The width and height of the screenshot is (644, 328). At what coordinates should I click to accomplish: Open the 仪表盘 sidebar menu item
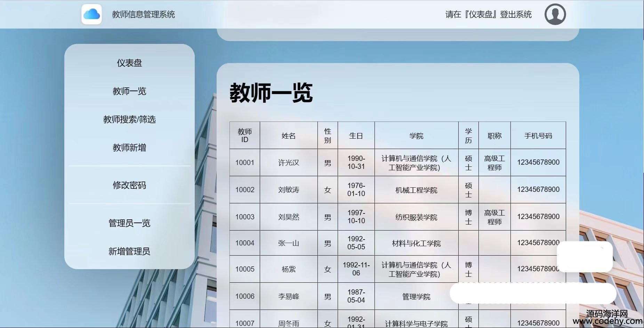pyautogui.click(x=129, y=63)
